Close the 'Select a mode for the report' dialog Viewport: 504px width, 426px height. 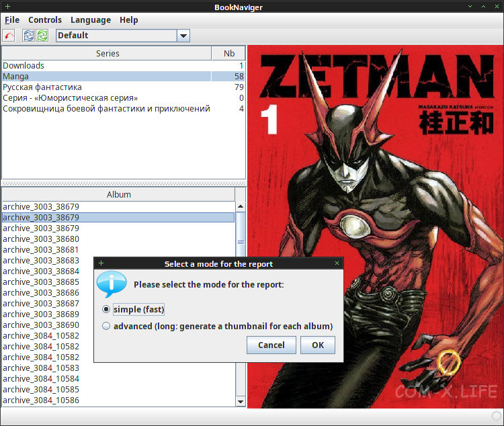coord(337,263)
